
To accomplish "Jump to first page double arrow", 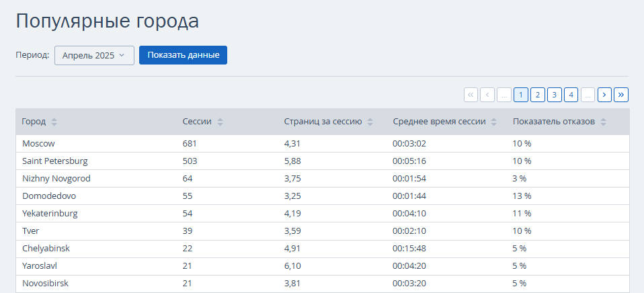I will (471, 95).
